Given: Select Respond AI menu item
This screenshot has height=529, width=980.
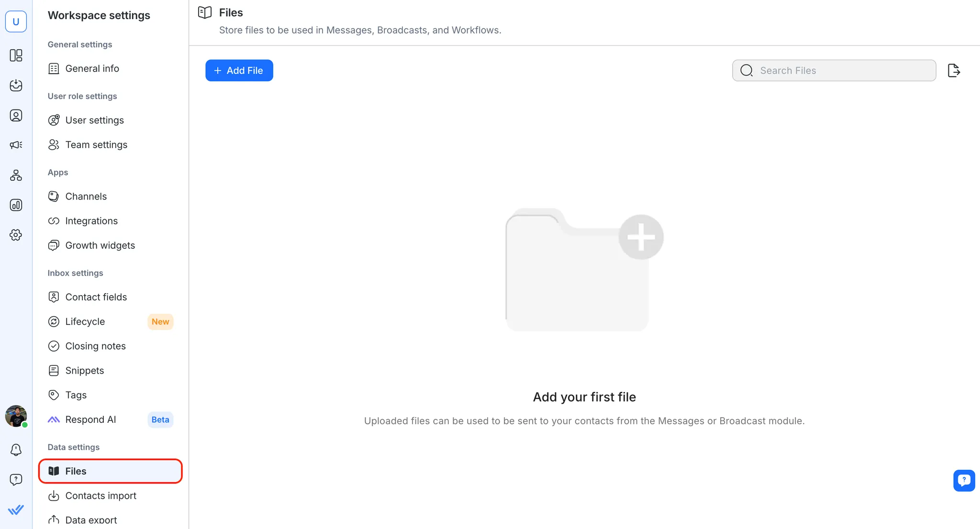Looking at the screenshot, I should 90,419.
